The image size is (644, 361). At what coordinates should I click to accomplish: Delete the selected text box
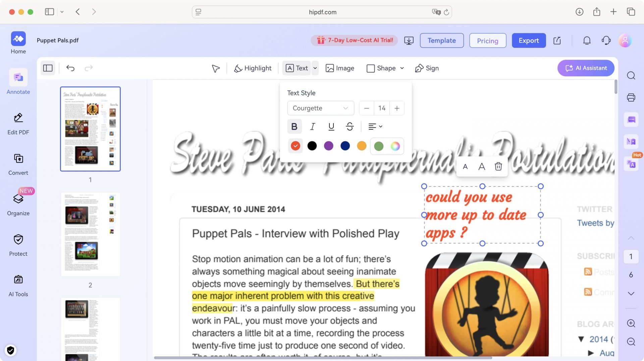498,166
